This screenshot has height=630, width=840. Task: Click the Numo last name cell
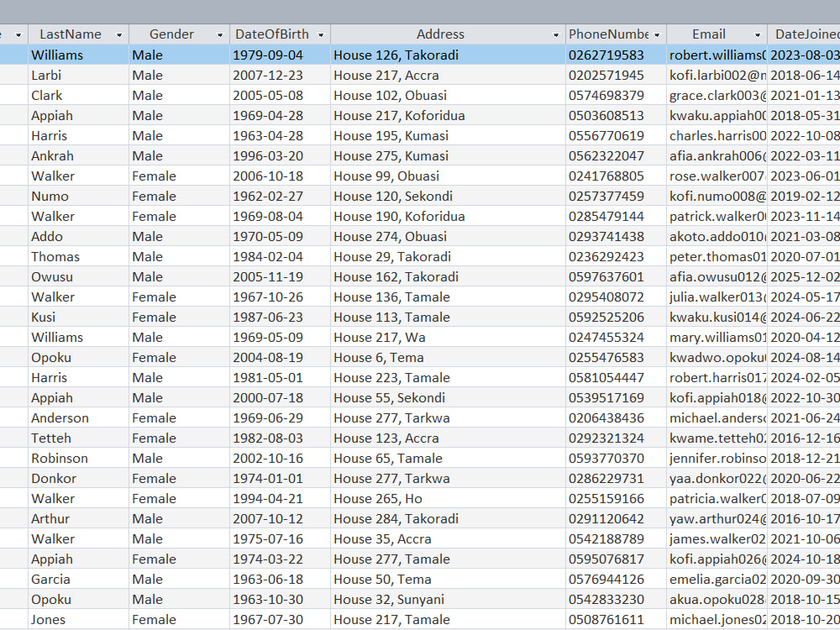point(78,196)
